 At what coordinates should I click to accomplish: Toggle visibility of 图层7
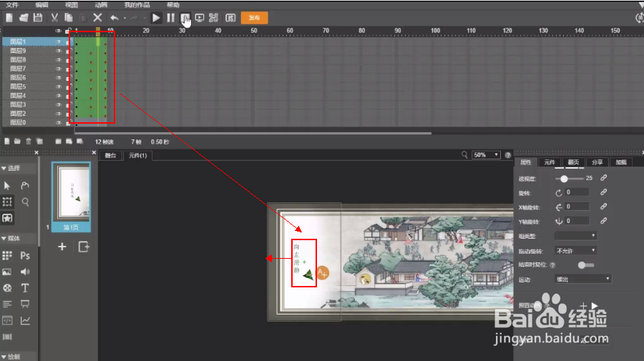(59, 69)
